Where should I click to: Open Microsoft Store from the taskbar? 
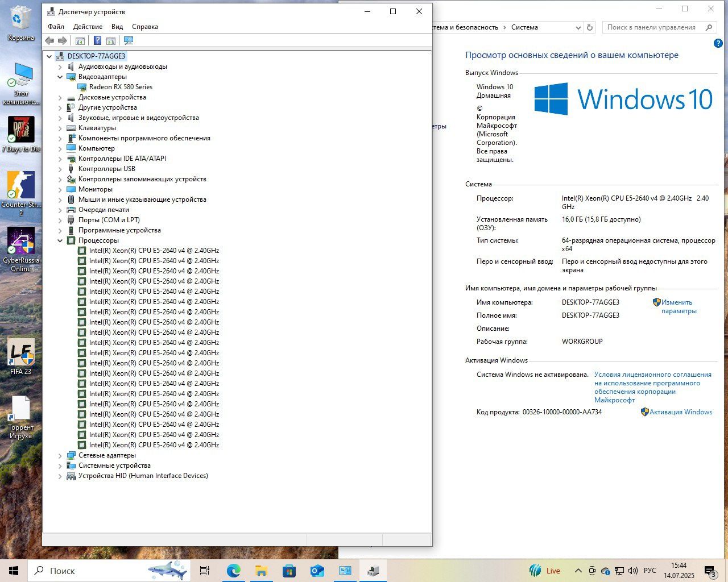pyautogui.click(x=289, y=571)
